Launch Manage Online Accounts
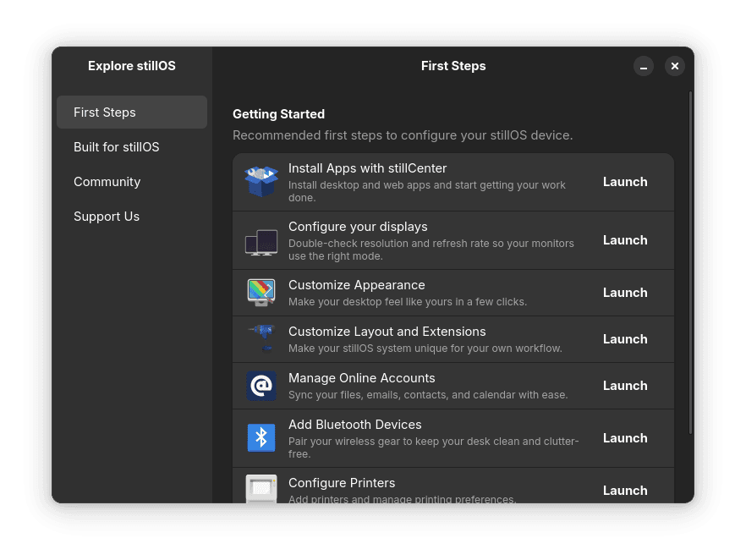The image size is (746, 560). pos(625,386)
